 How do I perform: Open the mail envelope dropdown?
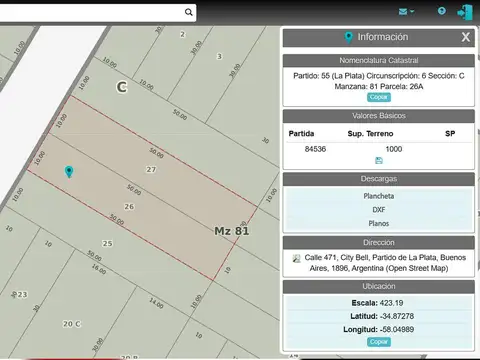[x=406, y=12]
